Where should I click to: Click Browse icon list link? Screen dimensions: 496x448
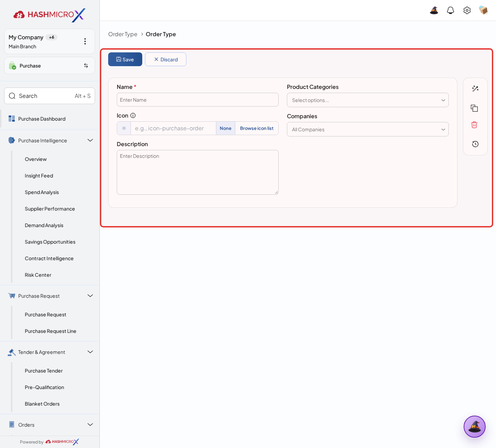point(257,128)
